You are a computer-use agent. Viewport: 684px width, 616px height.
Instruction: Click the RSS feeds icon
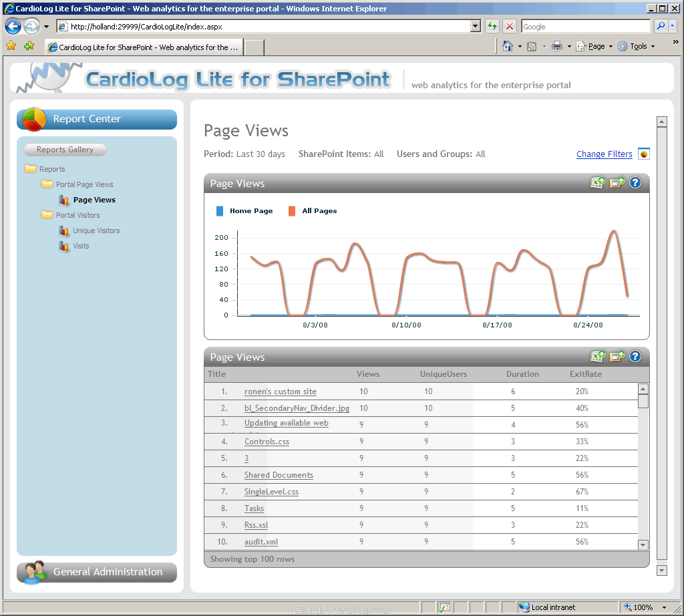tap(532, 46)
